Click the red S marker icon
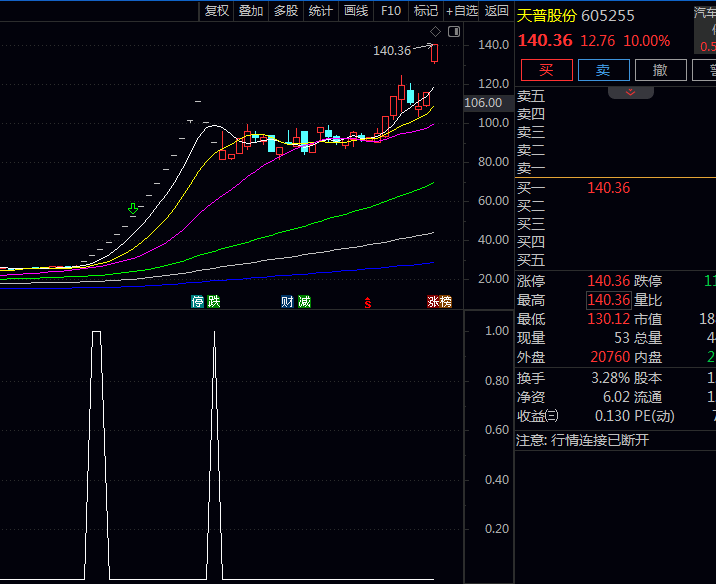 pos(369,301)
